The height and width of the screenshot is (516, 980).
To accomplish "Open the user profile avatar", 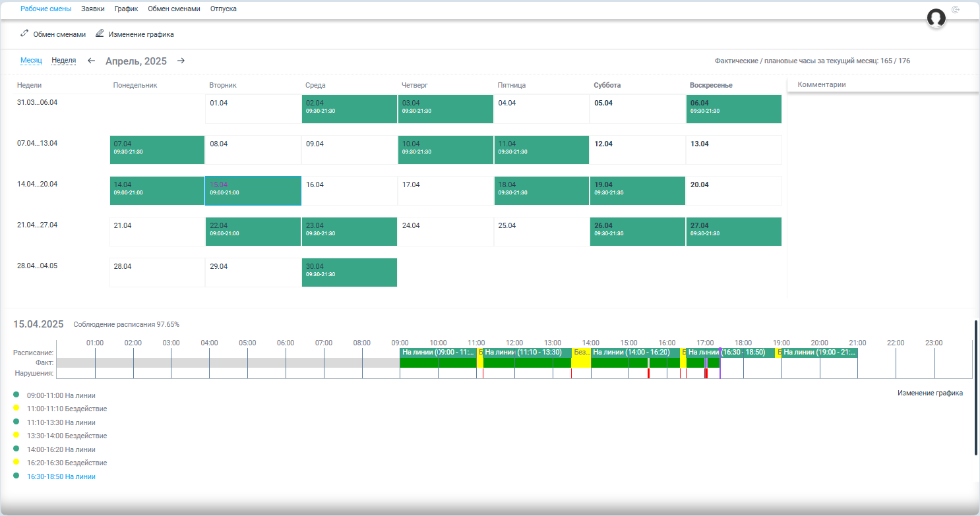I will click(x=936, y=18).
